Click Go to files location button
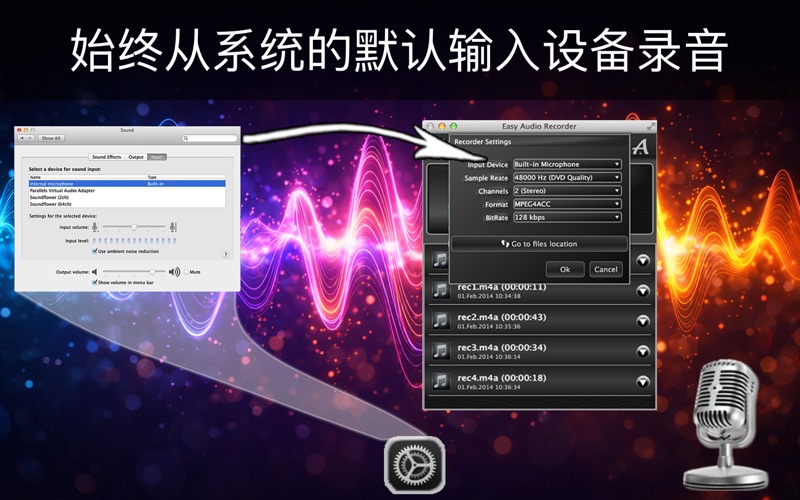 539,244
